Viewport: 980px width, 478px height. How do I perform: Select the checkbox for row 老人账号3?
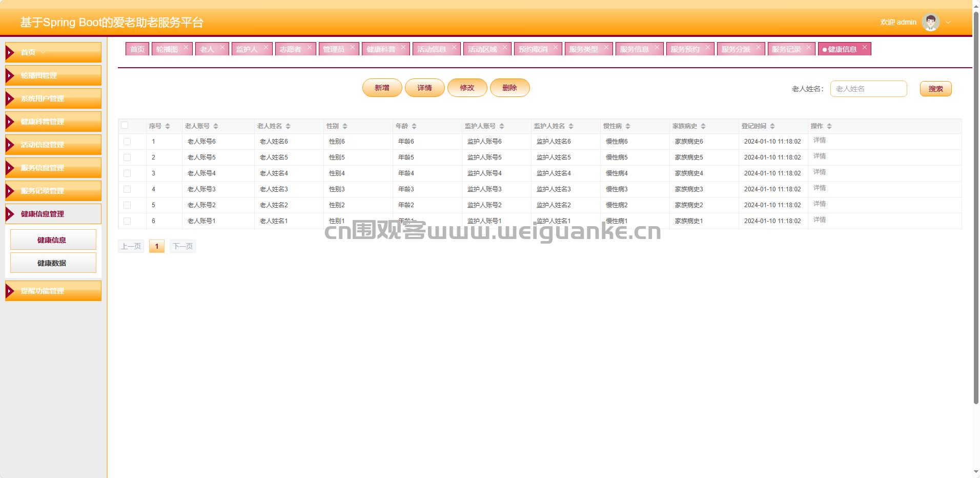pyautogui.click(x=127, y=189)
